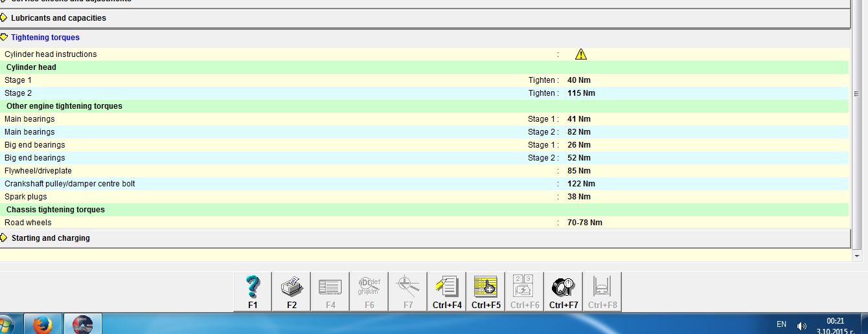
Task: Click the EN language indicator in taskbar
Action: [x=781, y=324]
